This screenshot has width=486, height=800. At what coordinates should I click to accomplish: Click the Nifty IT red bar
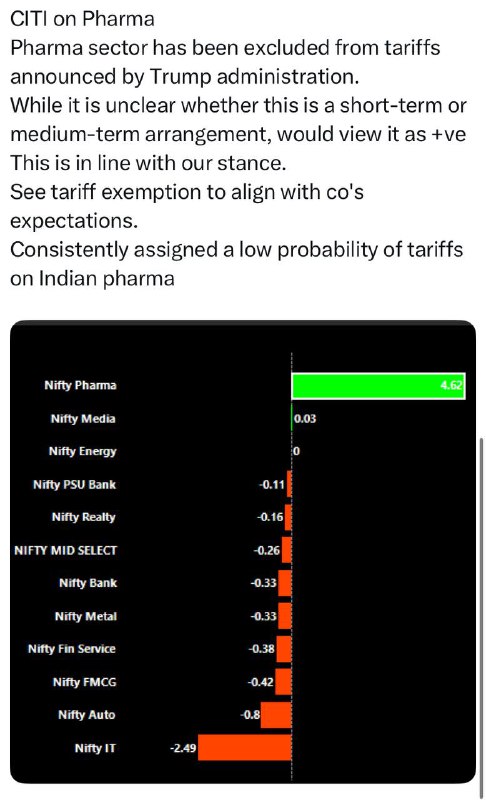pyautogui.click(x=245, y=747)
